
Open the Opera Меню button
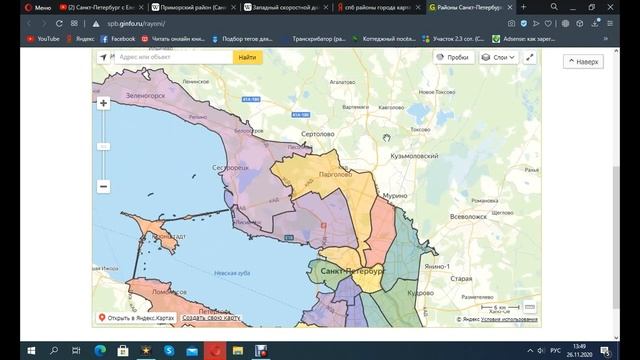38,7
